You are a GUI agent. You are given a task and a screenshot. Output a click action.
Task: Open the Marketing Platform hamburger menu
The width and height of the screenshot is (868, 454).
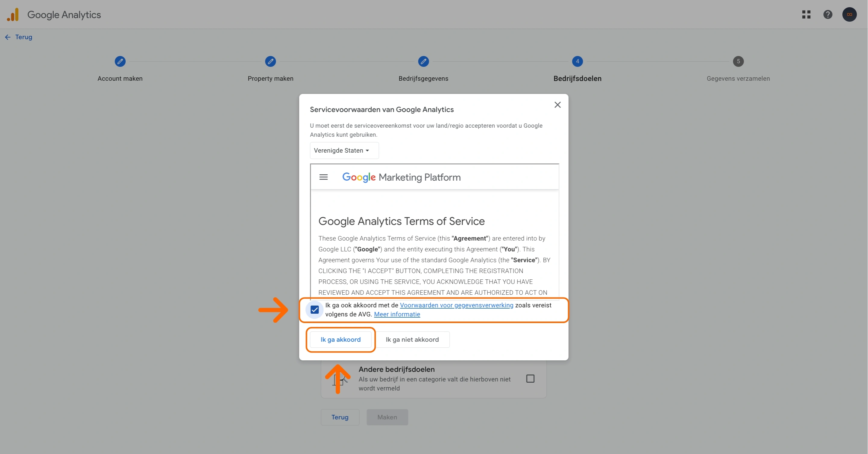click(323, 177)
